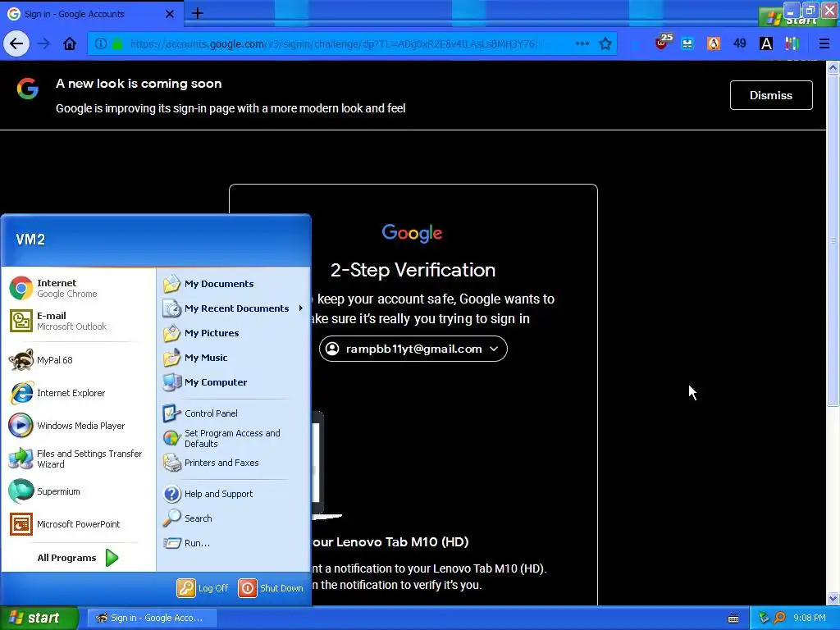Click the letter A extension icon
The width and height of the screenshot is (840, 630).
[766, 43]
